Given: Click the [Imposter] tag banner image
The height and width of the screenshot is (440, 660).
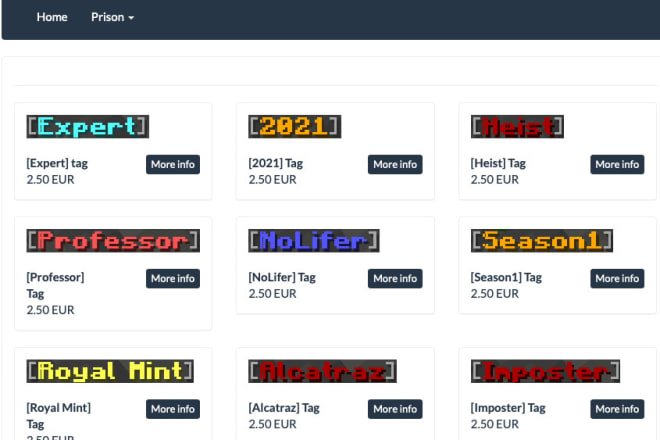Looking at the screenshot, I should click(545, 371).
